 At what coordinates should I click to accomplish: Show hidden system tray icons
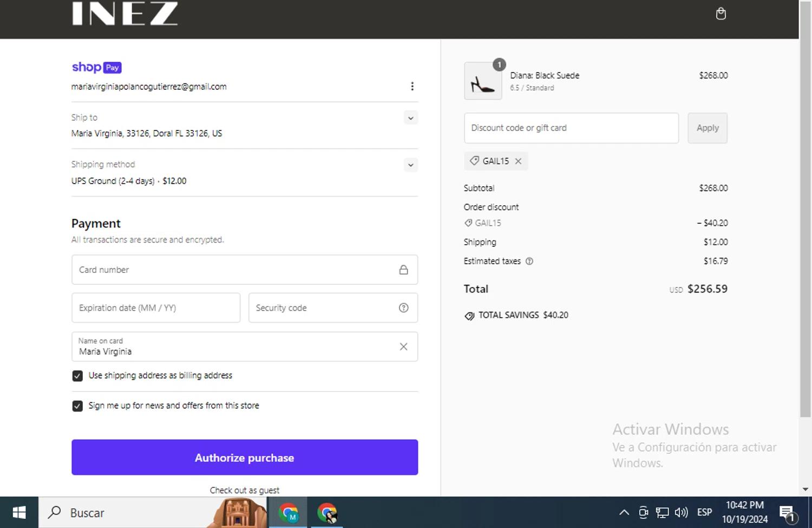point(624,512)
